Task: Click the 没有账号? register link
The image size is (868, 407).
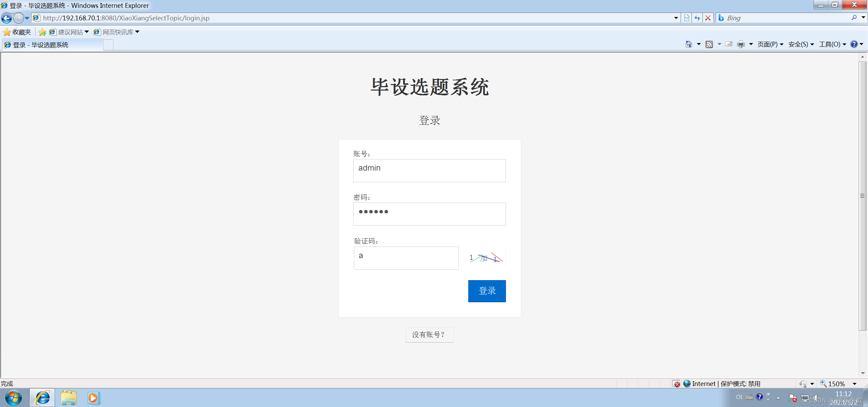Action: point(429,335)
